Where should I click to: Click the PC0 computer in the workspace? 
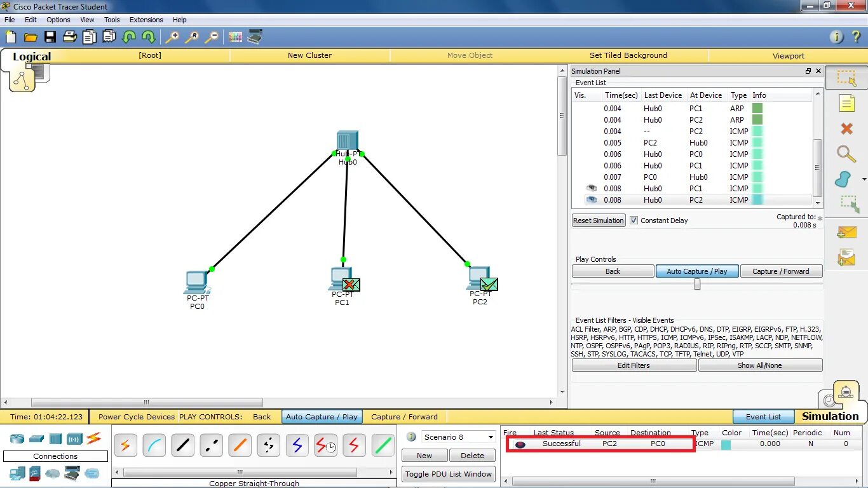197,283
